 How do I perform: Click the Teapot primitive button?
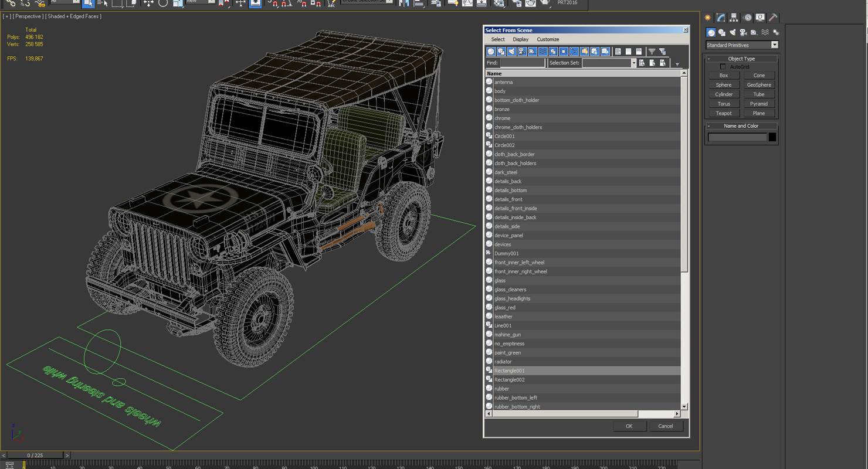point(724,113)
